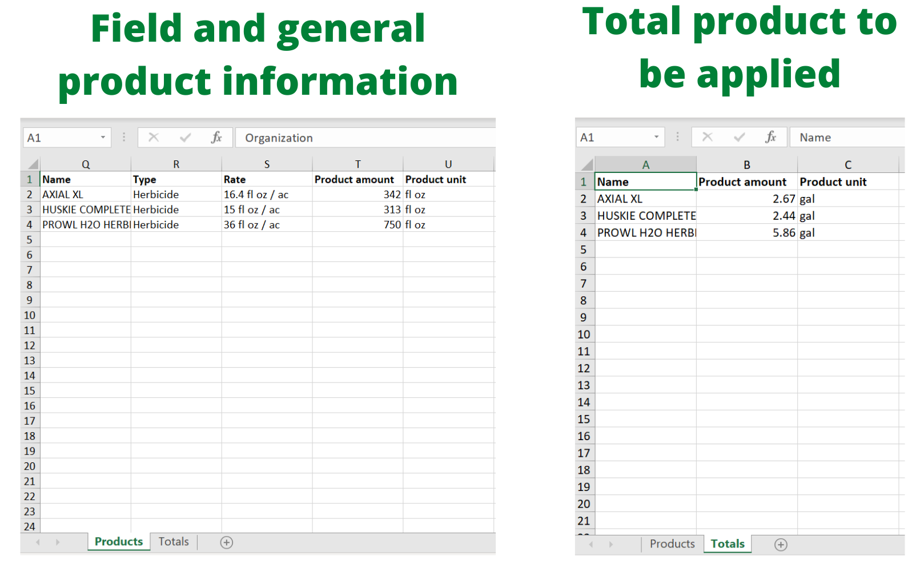This screenshot has width=924, height=576.
Task: Click Type header cell in left spreadsheet
Action: 176,179
